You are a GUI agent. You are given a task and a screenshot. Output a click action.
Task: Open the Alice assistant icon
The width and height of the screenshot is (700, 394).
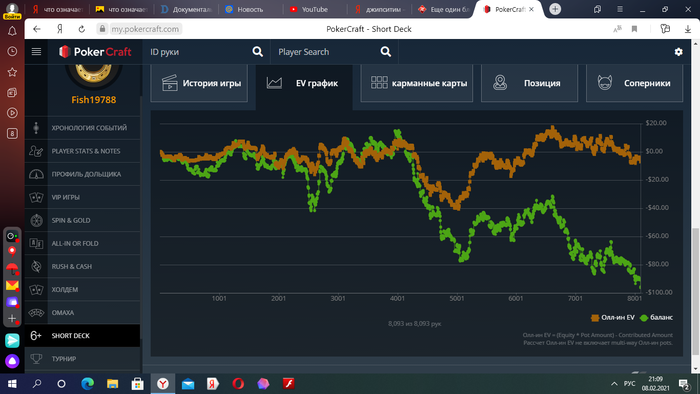[x=12, y=361]
